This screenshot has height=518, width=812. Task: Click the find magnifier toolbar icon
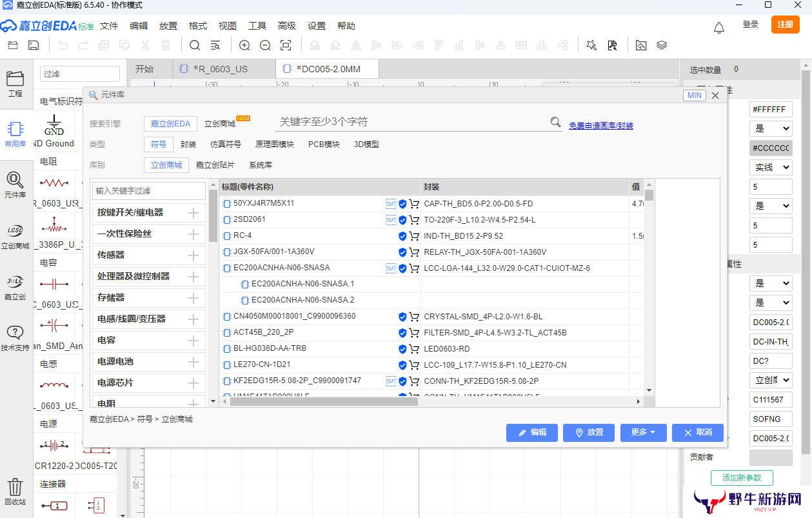coord(195,45)
